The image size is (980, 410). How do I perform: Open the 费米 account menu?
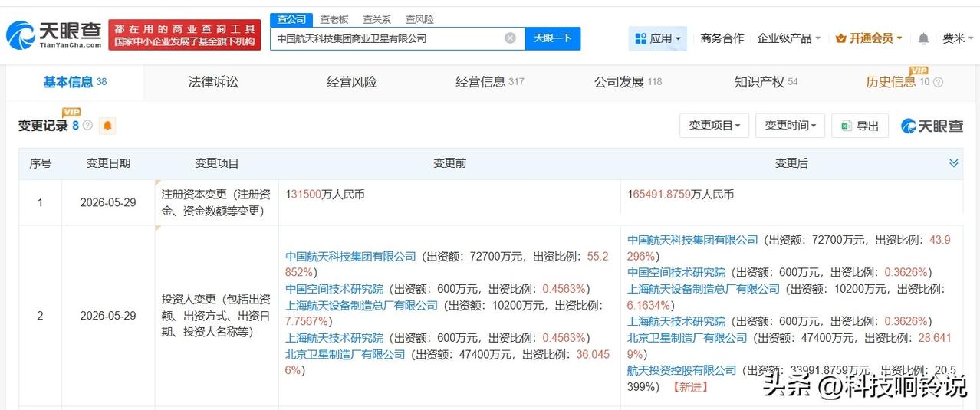pyautogui.click(x=958, y=38)
